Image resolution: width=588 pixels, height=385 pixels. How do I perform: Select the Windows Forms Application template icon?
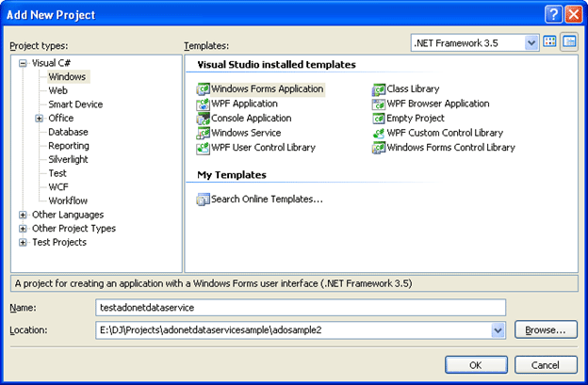202,89
